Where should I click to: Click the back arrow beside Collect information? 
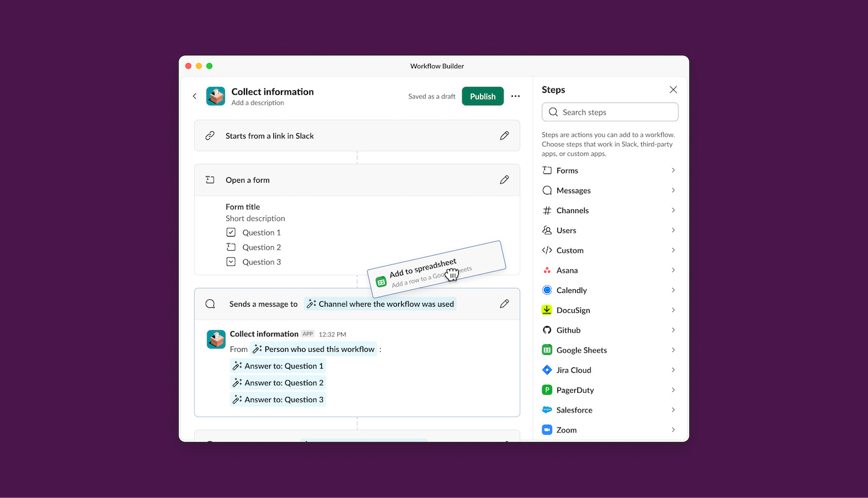click(x=195, y=96)
